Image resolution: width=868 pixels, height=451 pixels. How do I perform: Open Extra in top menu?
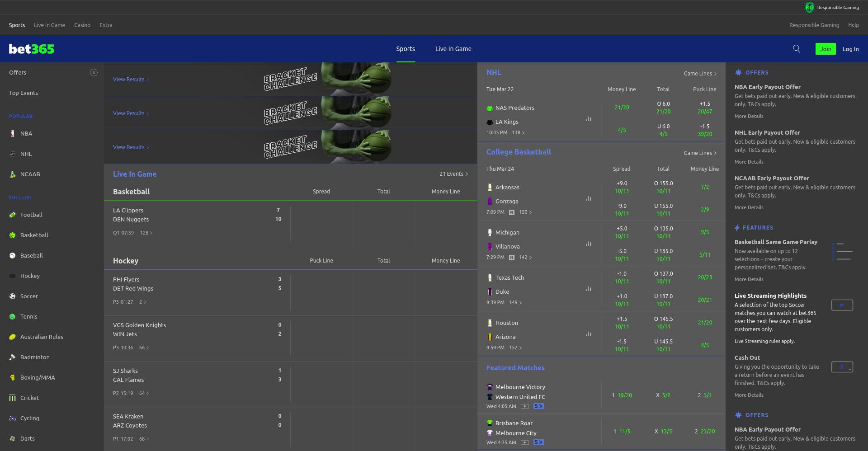[x=106, y=25]
